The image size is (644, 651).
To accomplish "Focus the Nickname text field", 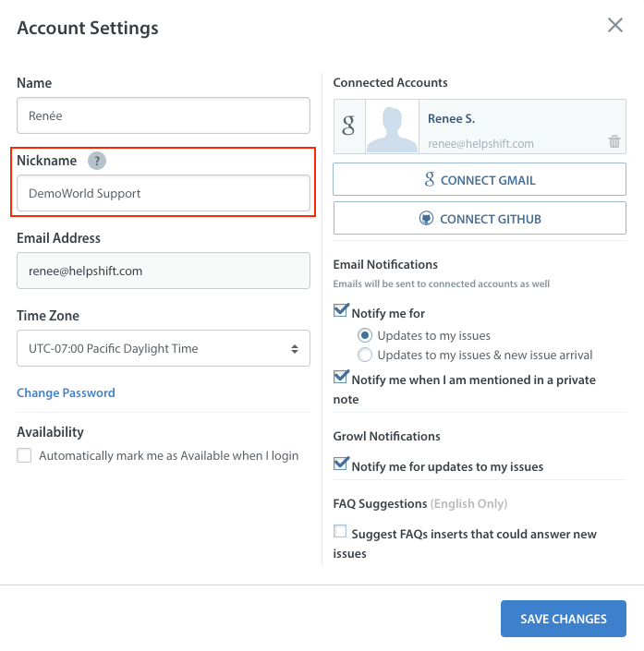I will point(164,194).
